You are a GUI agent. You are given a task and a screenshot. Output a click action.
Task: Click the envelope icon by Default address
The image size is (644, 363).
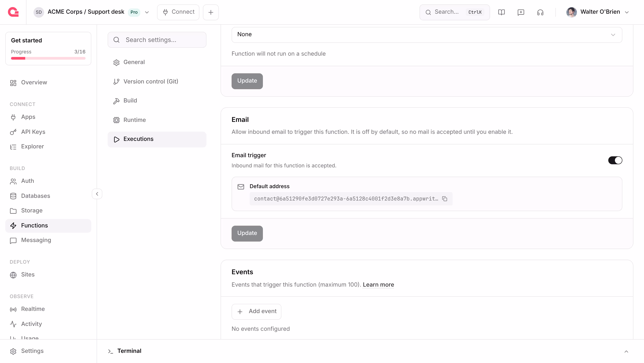tap(241, 187)
